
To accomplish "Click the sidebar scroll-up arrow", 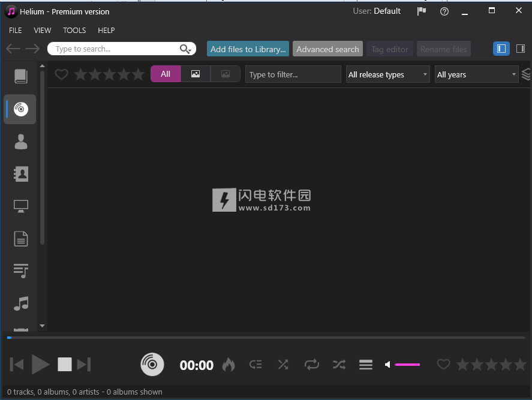I will click(x=42, y=66).
